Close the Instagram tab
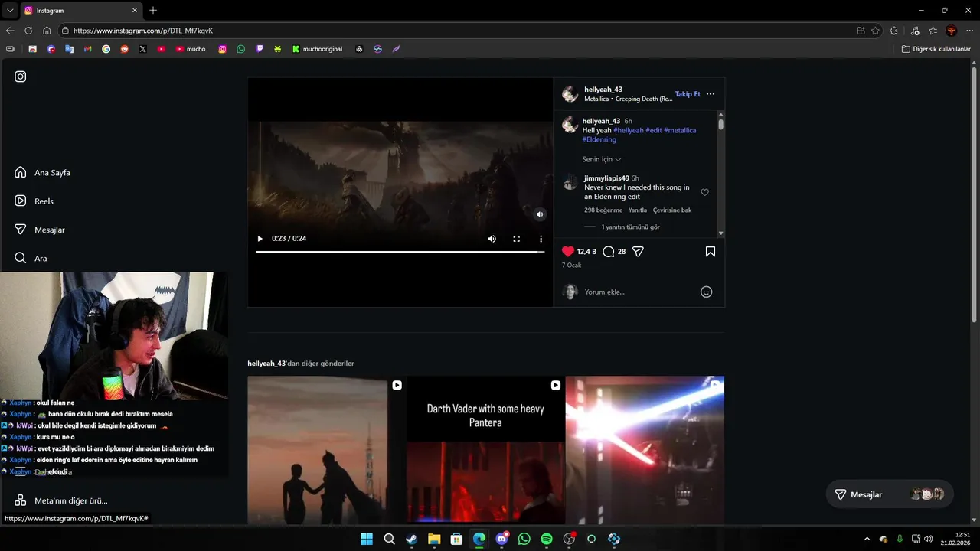 pyautogui.click(x=135, y=11)
